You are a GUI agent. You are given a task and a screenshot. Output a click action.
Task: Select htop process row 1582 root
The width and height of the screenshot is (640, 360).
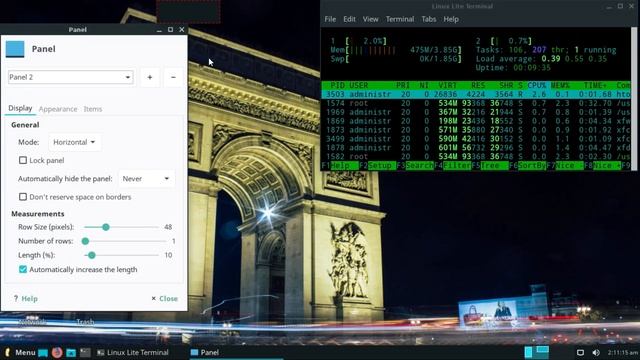[476, 157]
